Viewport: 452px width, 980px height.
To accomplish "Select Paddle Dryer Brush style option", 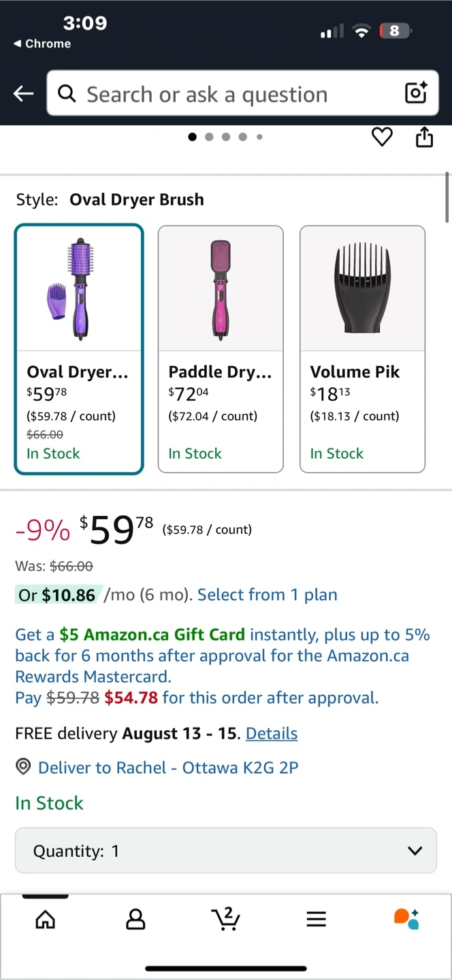I will [221, 348].
